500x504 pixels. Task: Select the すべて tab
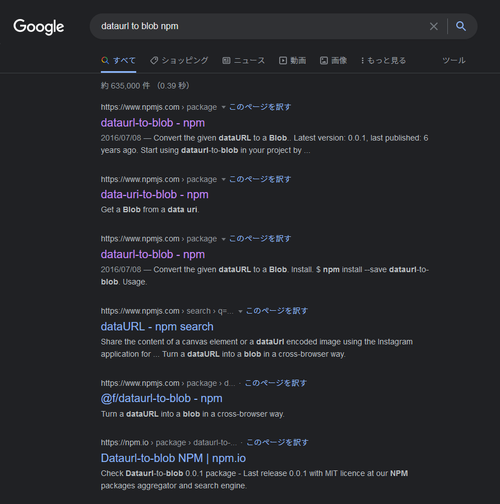[x=118, y=61]
